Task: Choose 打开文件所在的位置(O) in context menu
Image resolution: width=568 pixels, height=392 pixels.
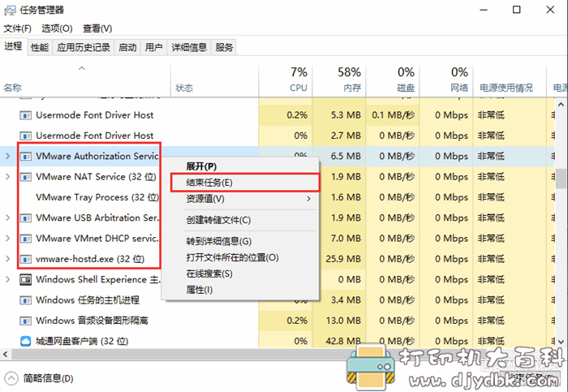Action: pyautogui.click(x=240, y=257)
